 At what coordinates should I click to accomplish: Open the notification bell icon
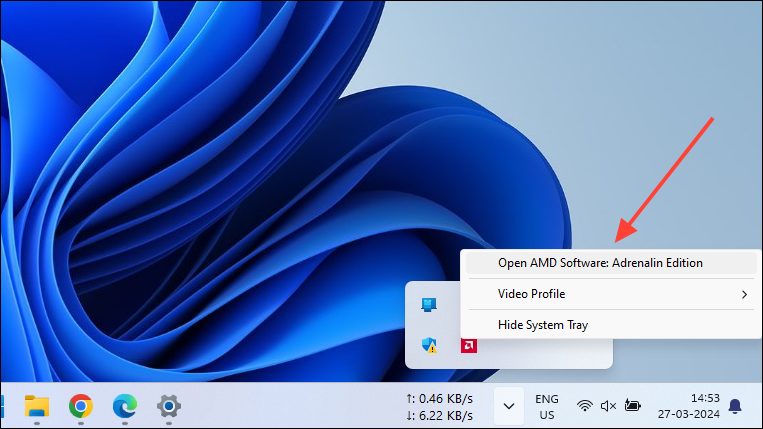735,406
